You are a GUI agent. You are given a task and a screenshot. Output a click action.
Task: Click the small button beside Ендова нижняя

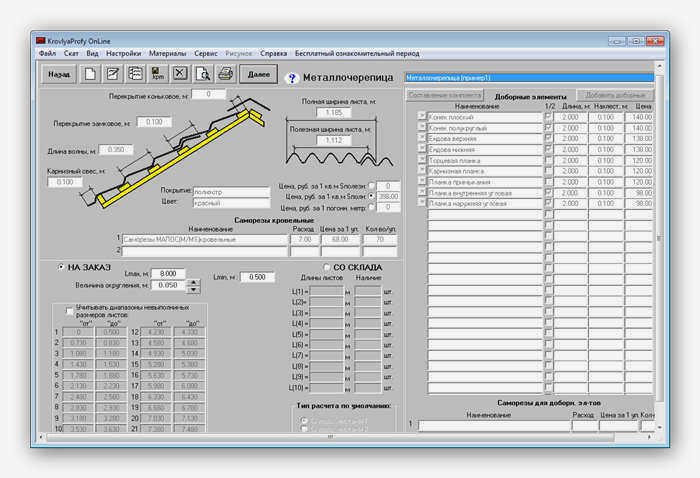pos(421,149)
